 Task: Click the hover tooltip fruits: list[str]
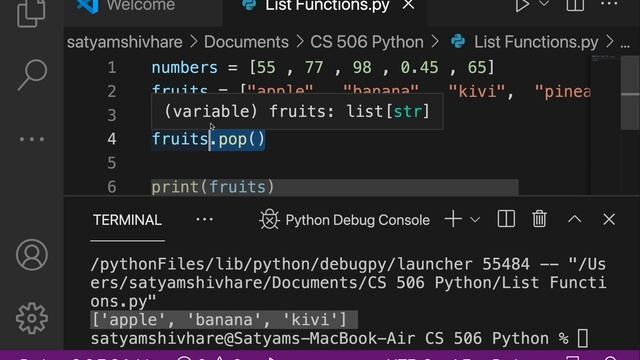297,111
